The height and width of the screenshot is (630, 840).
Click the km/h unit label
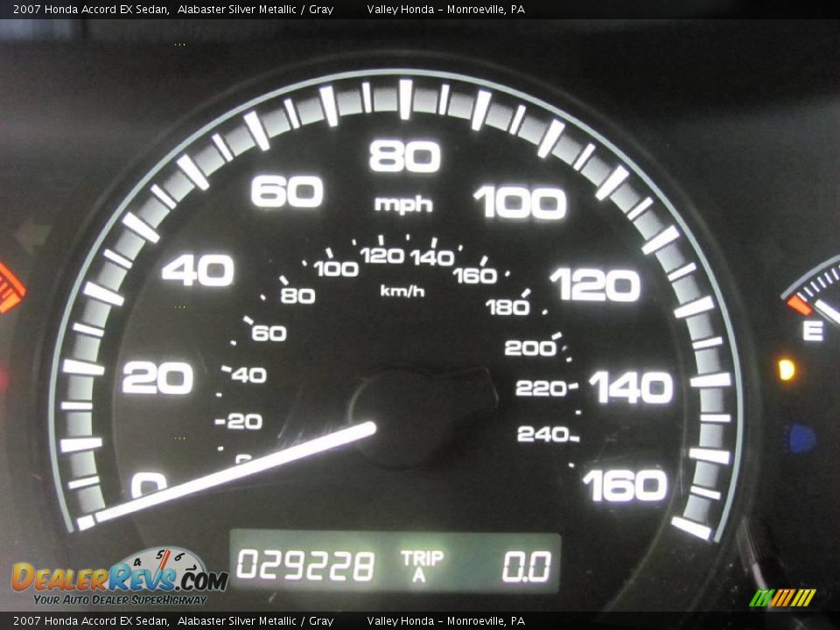[x=402, y=290]
